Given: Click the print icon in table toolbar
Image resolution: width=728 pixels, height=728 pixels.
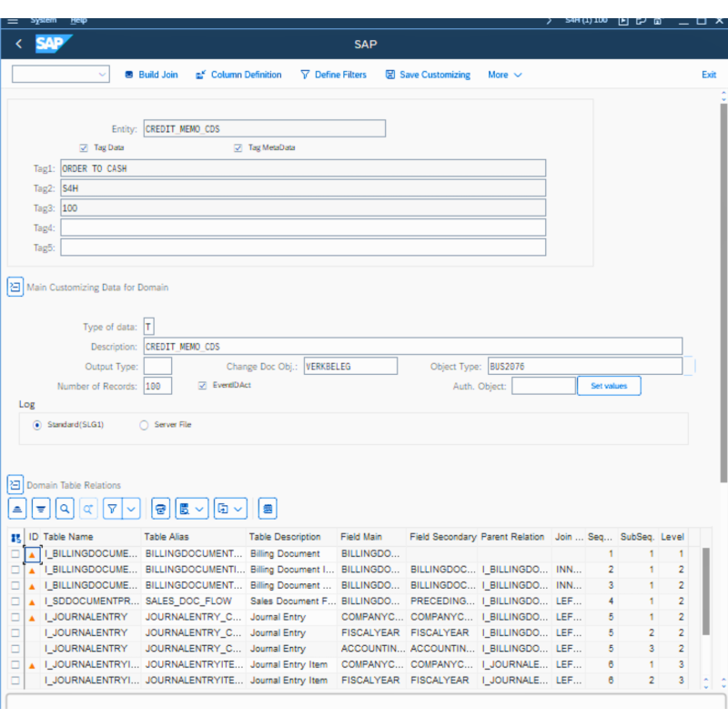Looking at the screenshot, I should [x=160, y=509].
